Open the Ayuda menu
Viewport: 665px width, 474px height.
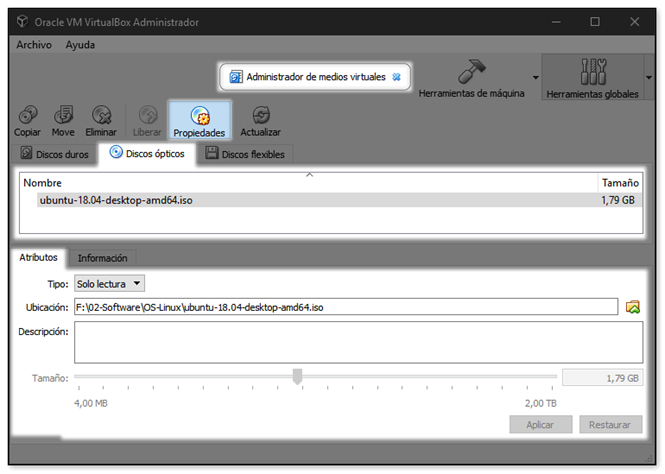(x=80, y=45)
